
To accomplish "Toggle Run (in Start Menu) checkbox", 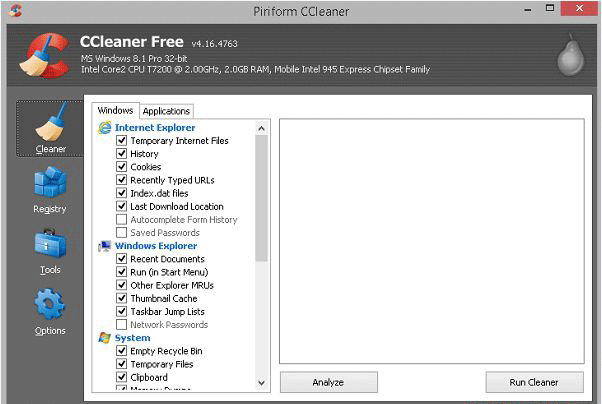I will (x=121, y=272).
